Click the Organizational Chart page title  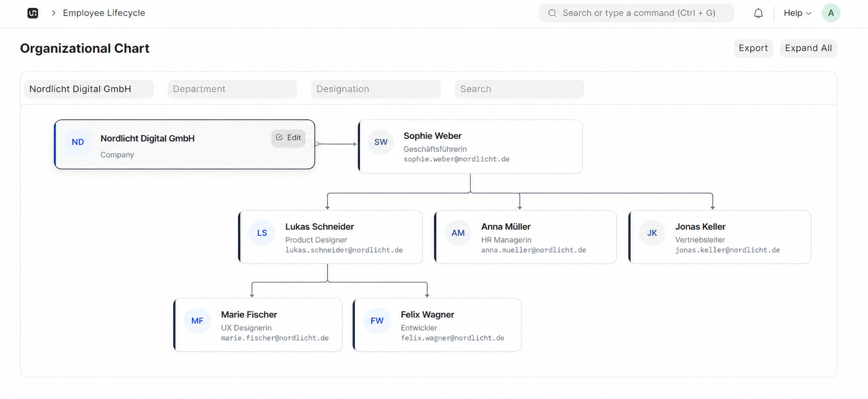[x=84, y=48]
